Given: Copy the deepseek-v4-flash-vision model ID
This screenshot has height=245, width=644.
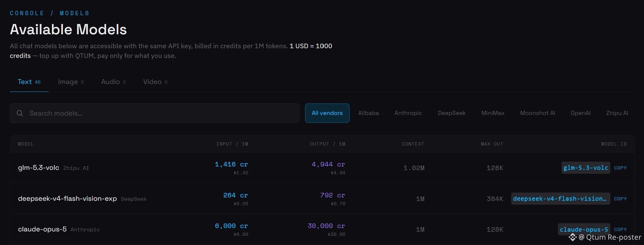Looking at the screenshot, I should point(620,199).
